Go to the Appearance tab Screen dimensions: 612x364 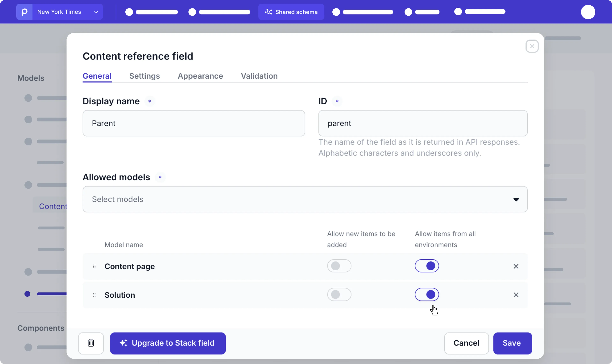click(x=200, y=76)
